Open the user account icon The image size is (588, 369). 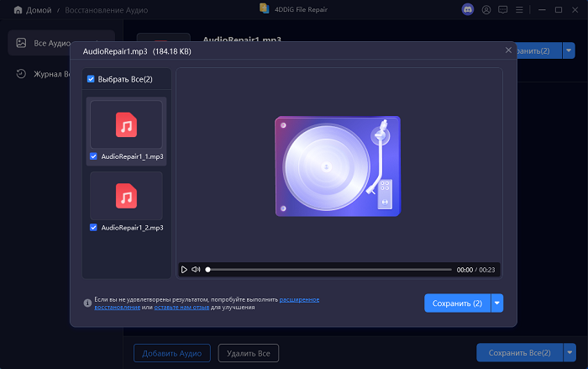(x=486, y=10)
